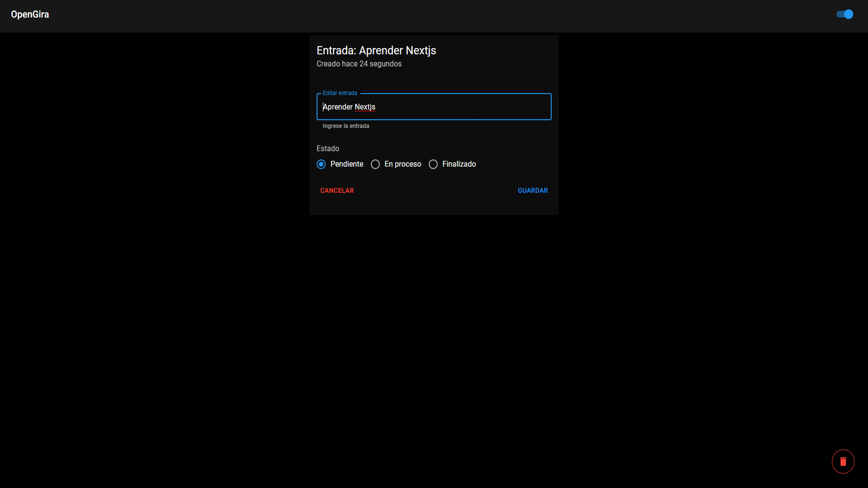The width and height of the screenshot is (868, 488).
Task: Toggle the theme switch in the top bar
Action: [x=844, y=14]
